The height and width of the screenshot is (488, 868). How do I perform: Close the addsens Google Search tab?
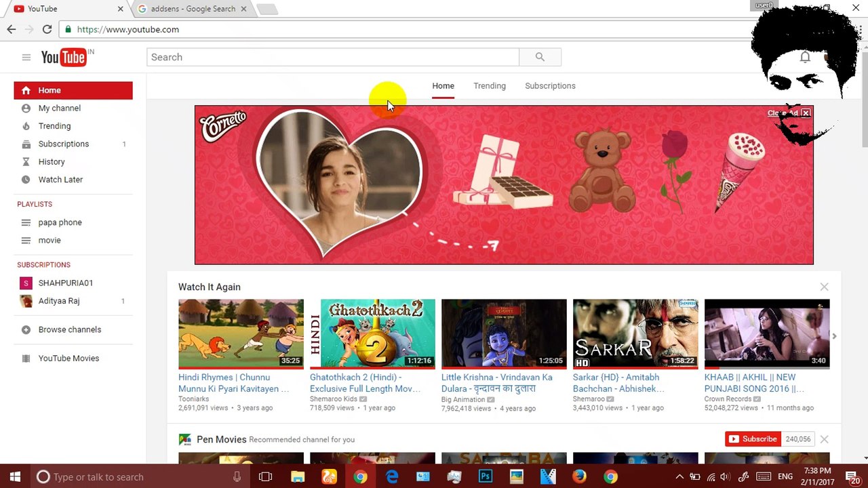coord(243,9)
